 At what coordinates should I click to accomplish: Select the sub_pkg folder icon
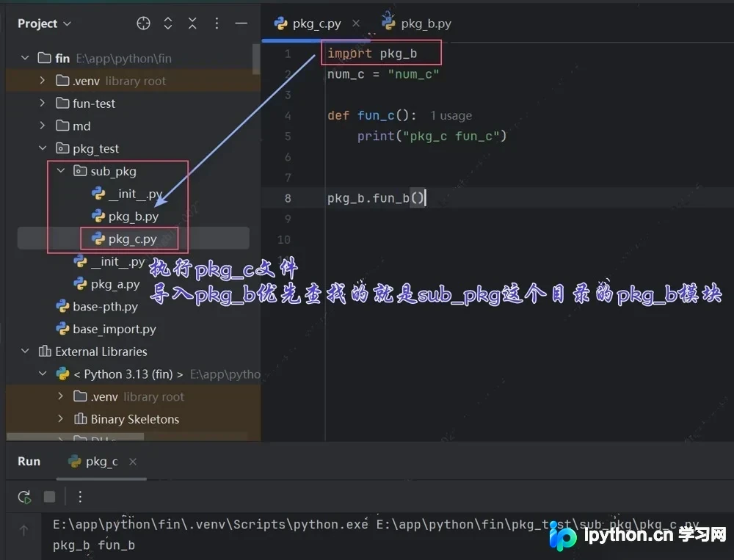coord(80,171)
